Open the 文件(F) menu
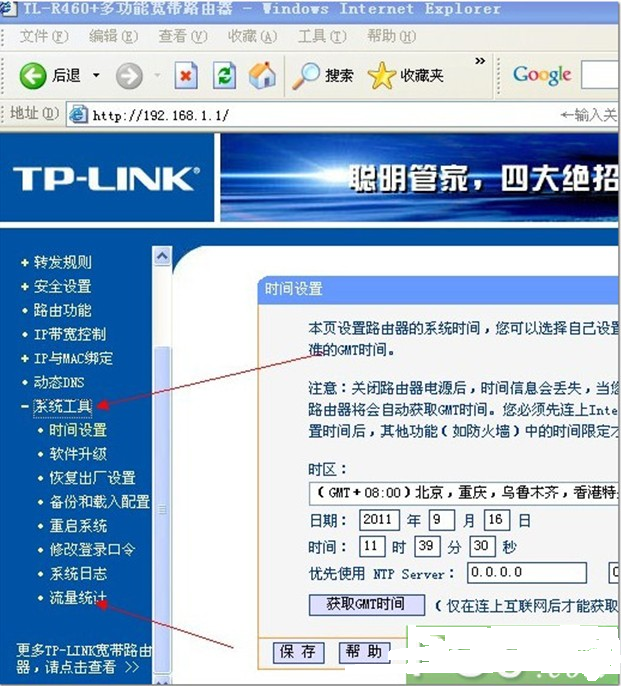The width and height of the screenshot is (621, 686). (44, 37)
